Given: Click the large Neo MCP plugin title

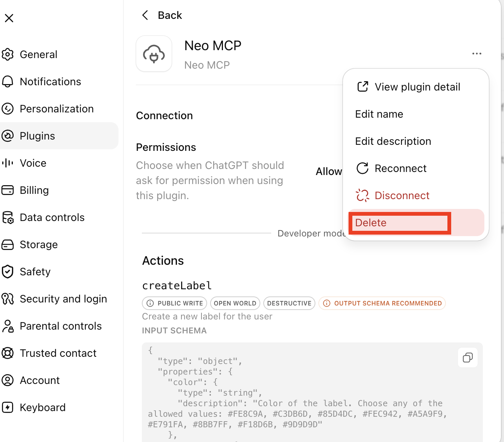Looking at the screenshot, I should click(213, 46).
